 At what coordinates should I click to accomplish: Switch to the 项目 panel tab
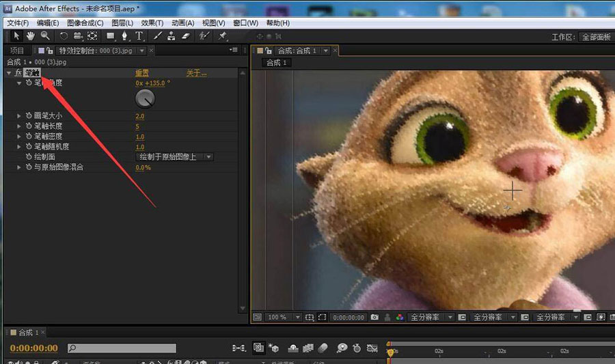17,51
